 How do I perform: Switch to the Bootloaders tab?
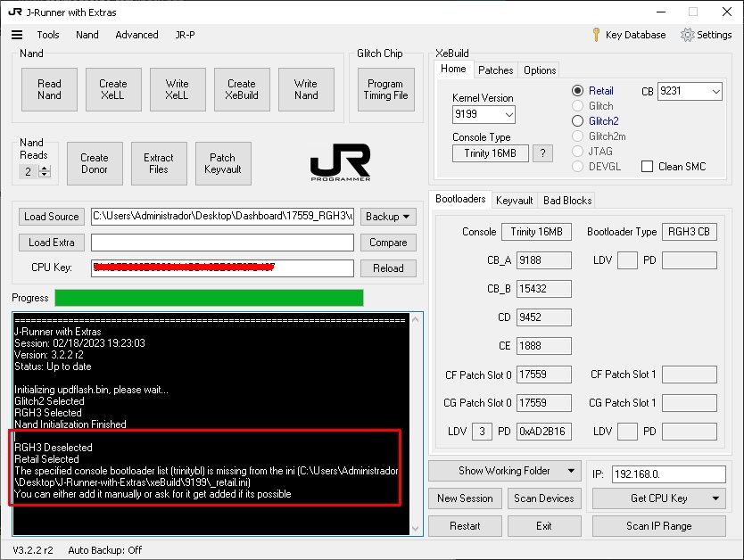tap(460, 199)
